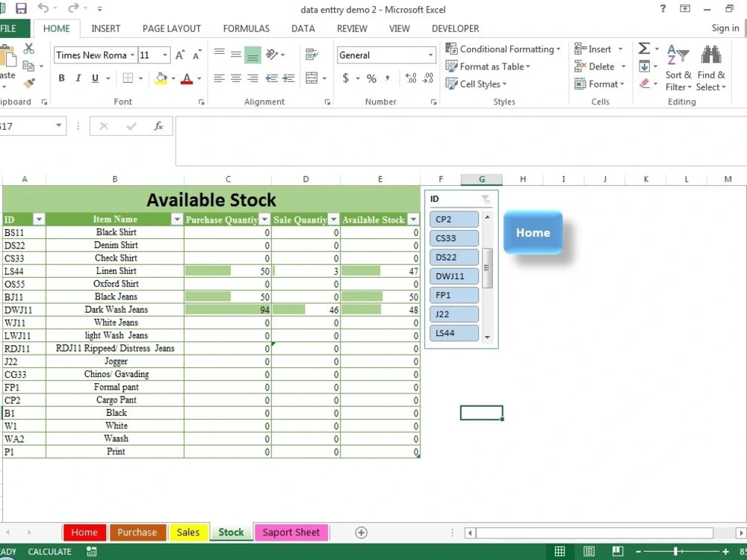Screen dimensions: 747x560
Task: Clear the ID slicer filter
Action: pos(486,199)
